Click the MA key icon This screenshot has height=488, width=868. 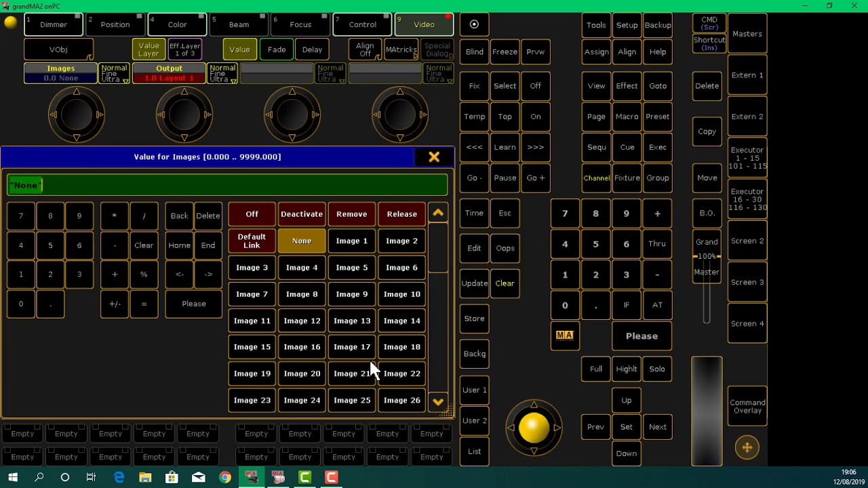coord(565,335)
